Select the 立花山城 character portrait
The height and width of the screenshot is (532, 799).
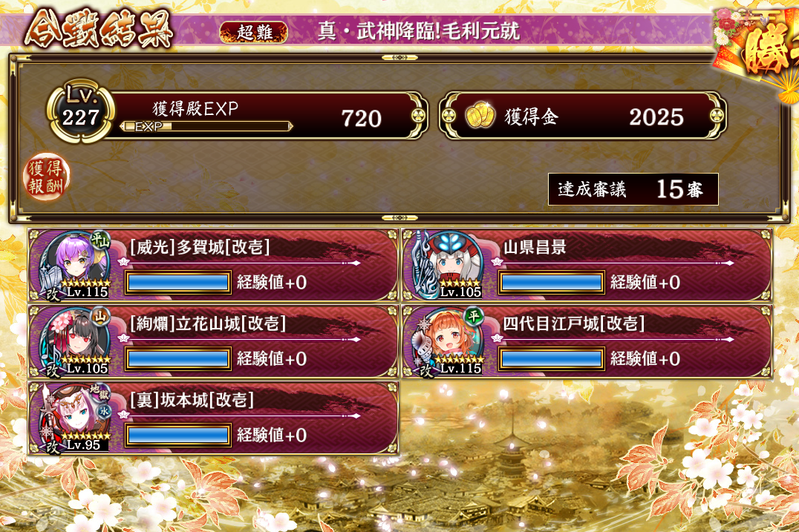[x=75, y=341]
